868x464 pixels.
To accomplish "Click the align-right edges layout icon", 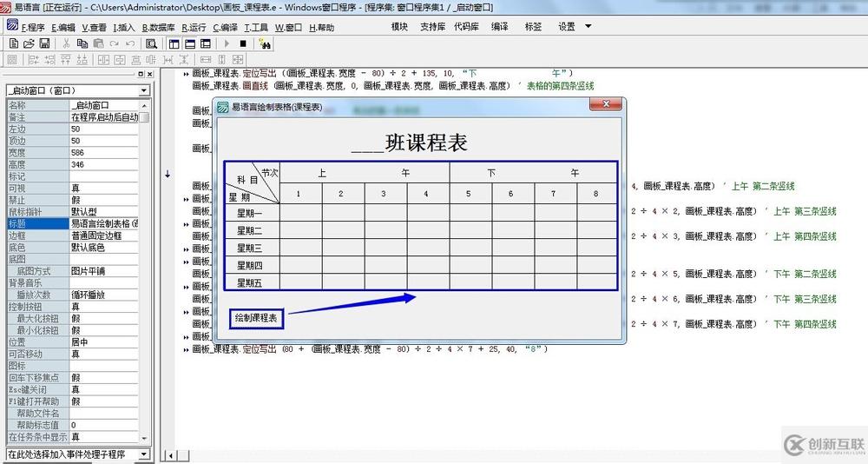I will click(x=49, y=59).
